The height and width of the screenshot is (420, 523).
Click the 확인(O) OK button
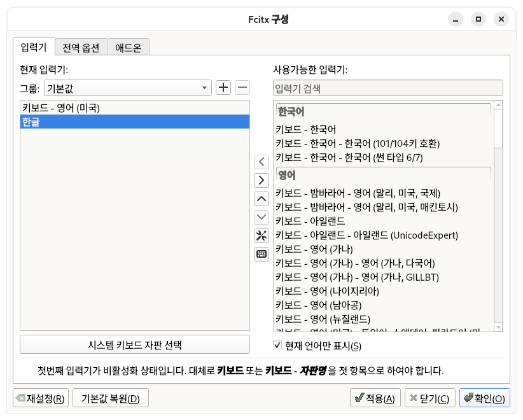coord(485,398)
